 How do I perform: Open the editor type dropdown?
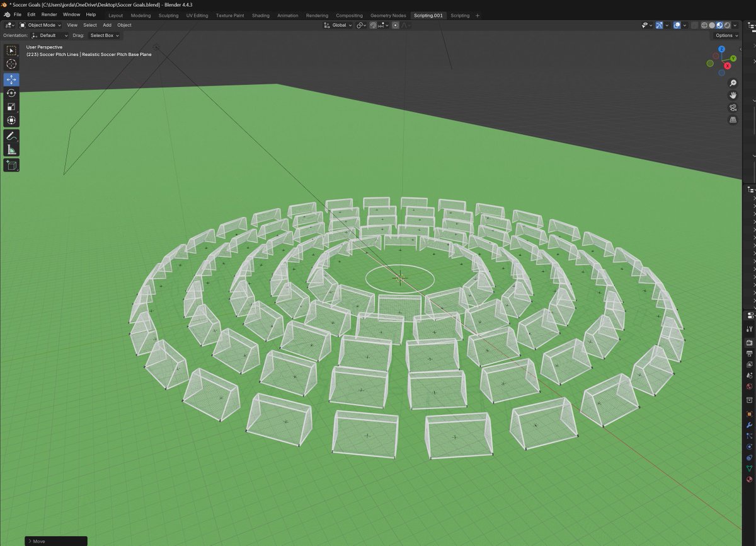click(x=9, y=25)
